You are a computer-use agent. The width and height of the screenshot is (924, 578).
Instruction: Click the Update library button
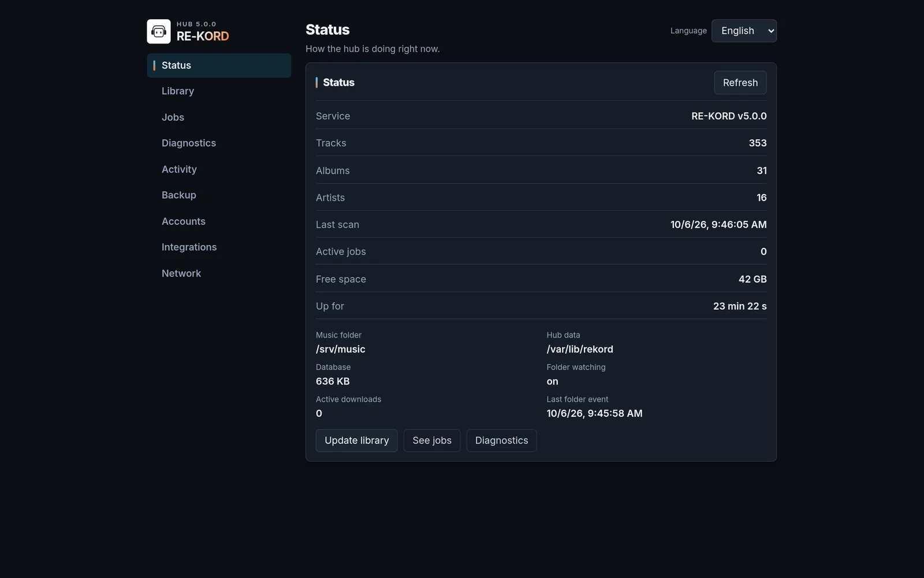(x=357, y=440)
